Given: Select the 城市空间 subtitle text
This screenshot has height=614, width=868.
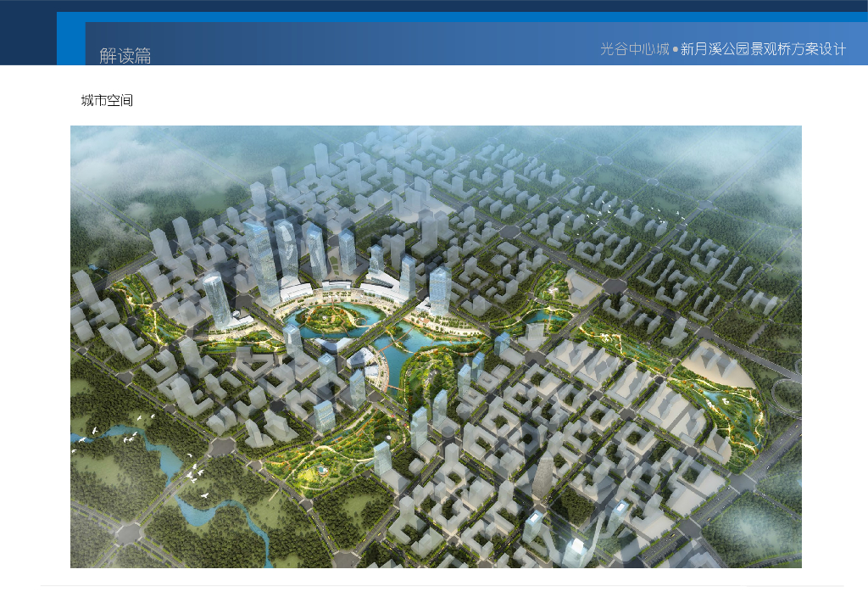Looking at the screenshot, I should coord(107,100).
